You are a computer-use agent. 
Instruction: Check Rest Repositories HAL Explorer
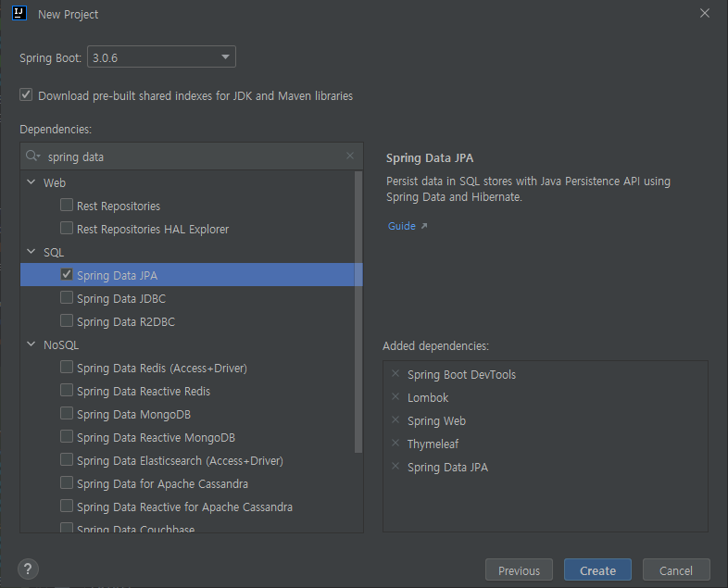[x=67, y=228]
